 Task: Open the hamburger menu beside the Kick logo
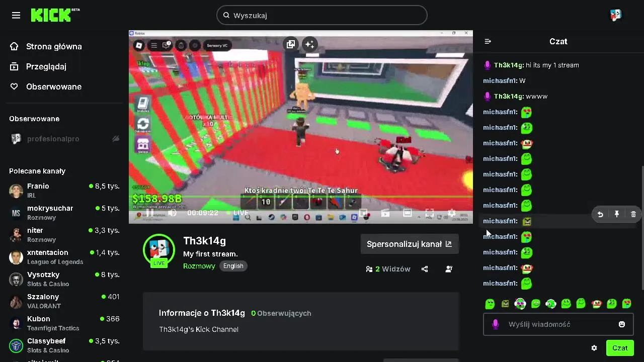point(16,15)
